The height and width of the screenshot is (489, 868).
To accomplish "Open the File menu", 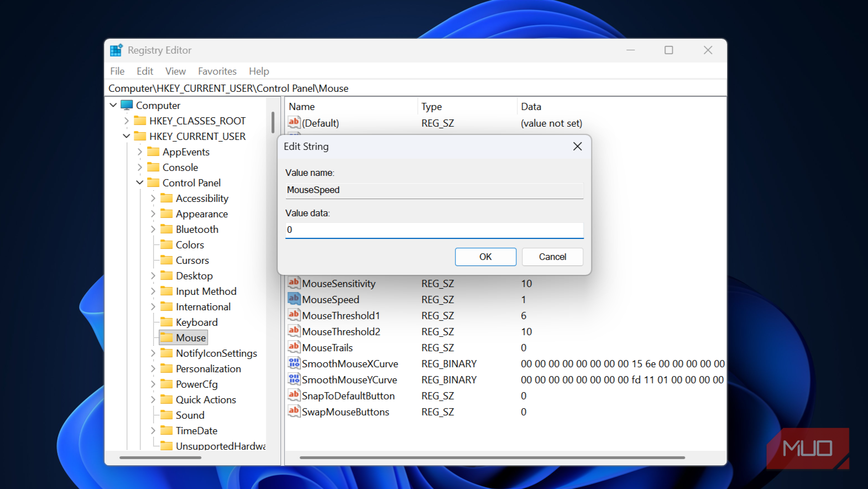I will [117, 71].
